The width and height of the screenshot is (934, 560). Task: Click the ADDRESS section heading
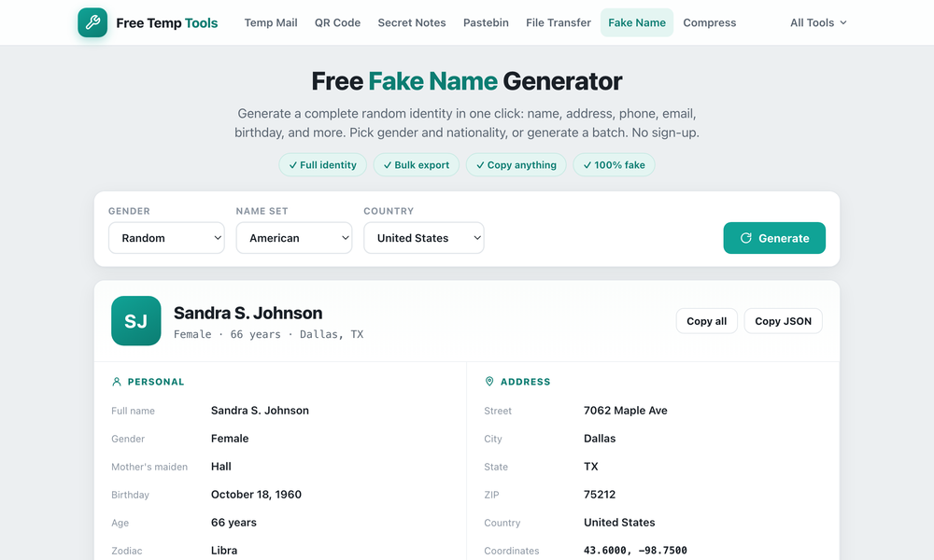[525, 382]
